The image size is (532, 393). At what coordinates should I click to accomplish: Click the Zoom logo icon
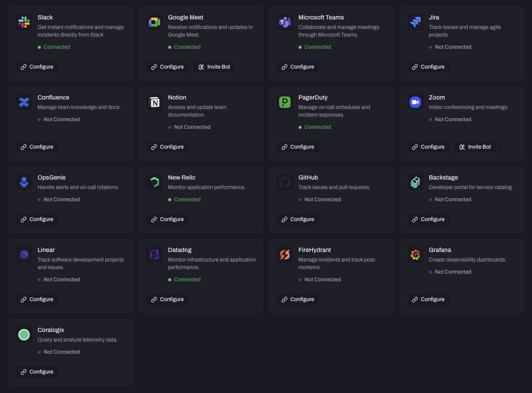click(415, 102)
